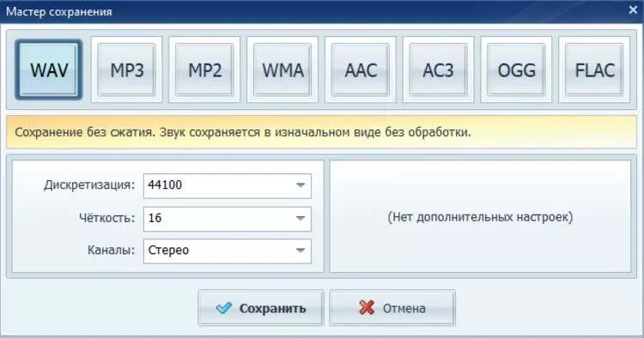The height and width of the screenshot is (338, 644).
Task: Choose the AC3 format button
Action: pos(438,69)
